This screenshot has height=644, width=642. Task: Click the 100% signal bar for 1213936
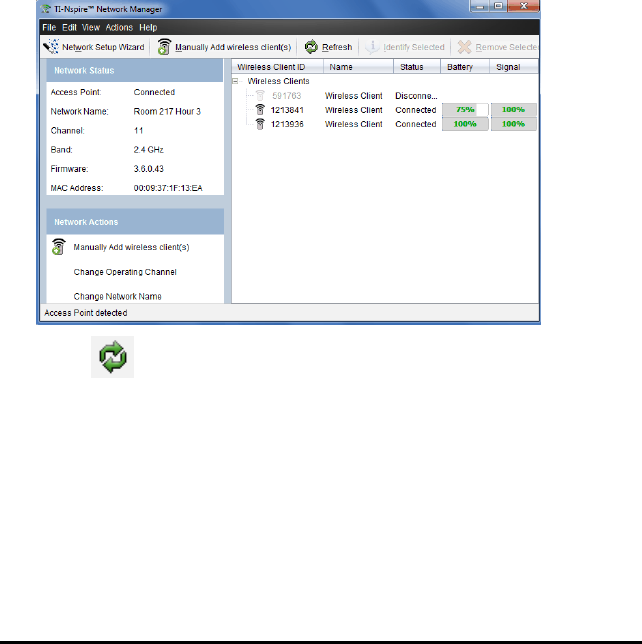tap(513, 124)
